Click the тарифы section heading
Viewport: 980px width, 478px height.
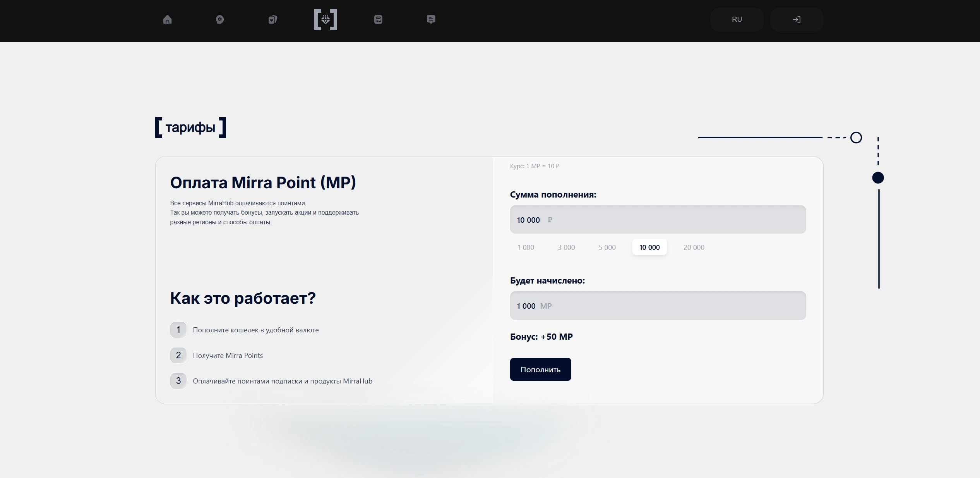click(x=190, y=127)
